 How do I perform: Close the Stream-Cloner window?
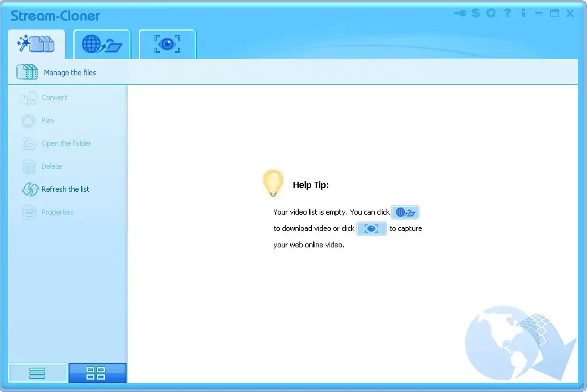pos(570,14)
